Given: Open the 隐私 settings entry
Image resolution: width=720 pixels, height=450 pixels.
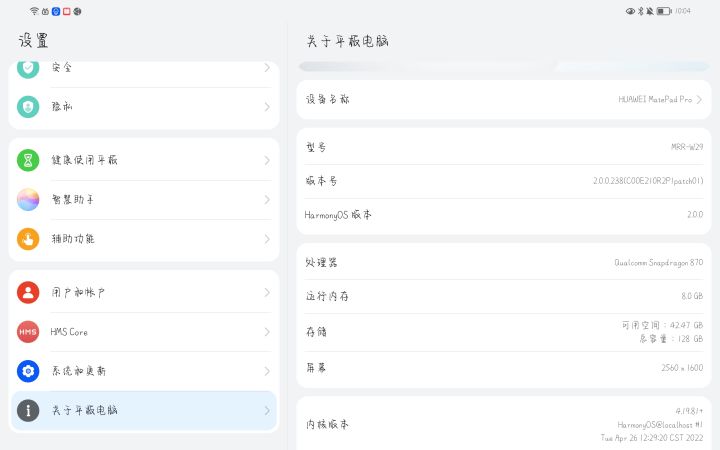Looking at the screenshot, I should (x=144, y=107).
